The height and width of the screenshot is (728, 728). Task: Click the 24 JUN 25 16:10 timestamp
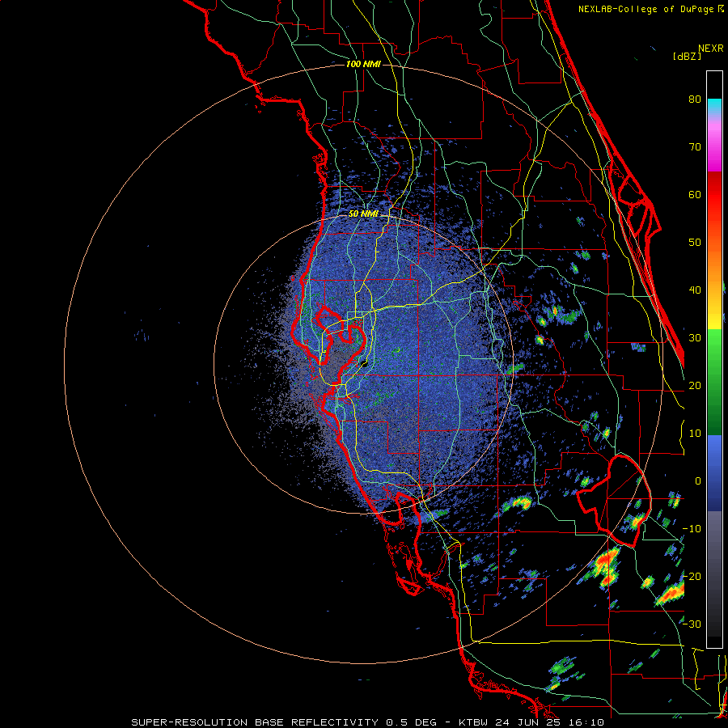[550, 722]
